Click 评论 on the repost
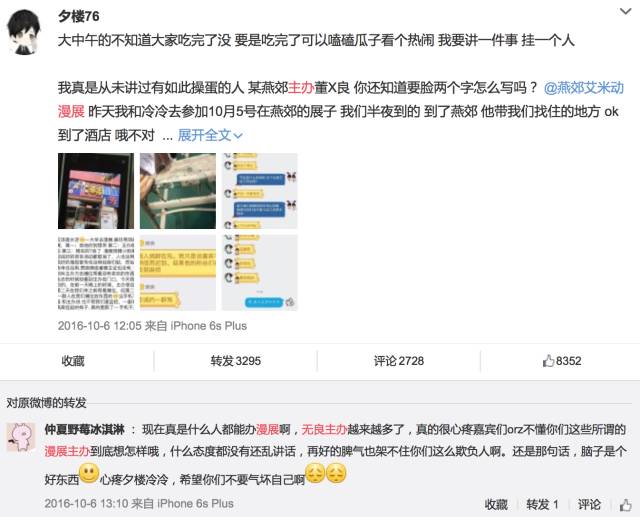 tap(589, 504)
